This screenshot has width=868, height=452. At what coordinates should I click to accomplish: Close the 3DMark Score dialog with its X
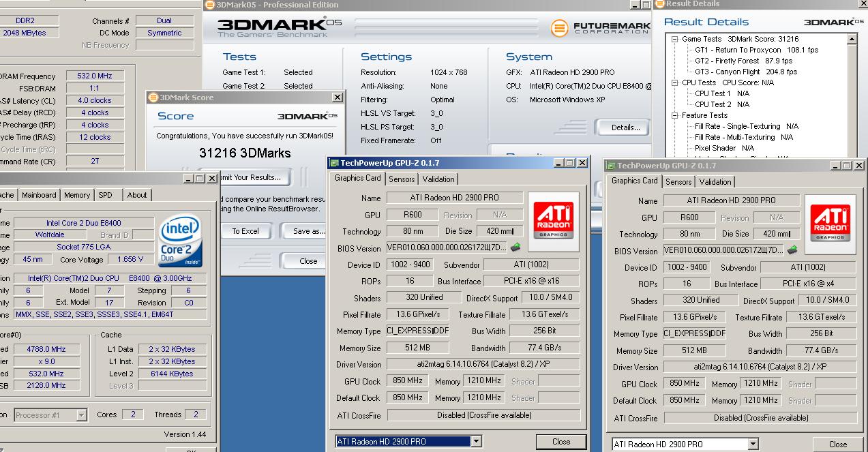[337, 97]
